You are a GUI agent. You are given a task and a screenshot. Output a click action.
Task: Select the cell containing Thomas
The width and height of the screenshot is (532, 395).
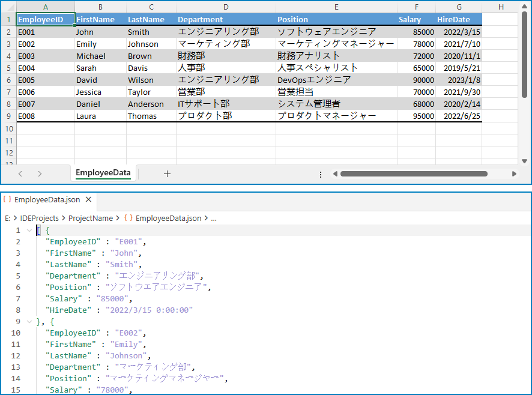[x=151, y=116]
